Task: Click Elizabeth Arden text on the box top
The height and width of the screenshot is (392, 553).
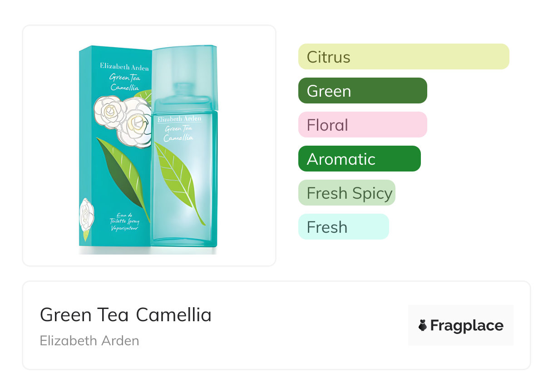Action: click(x=124, y=67)
